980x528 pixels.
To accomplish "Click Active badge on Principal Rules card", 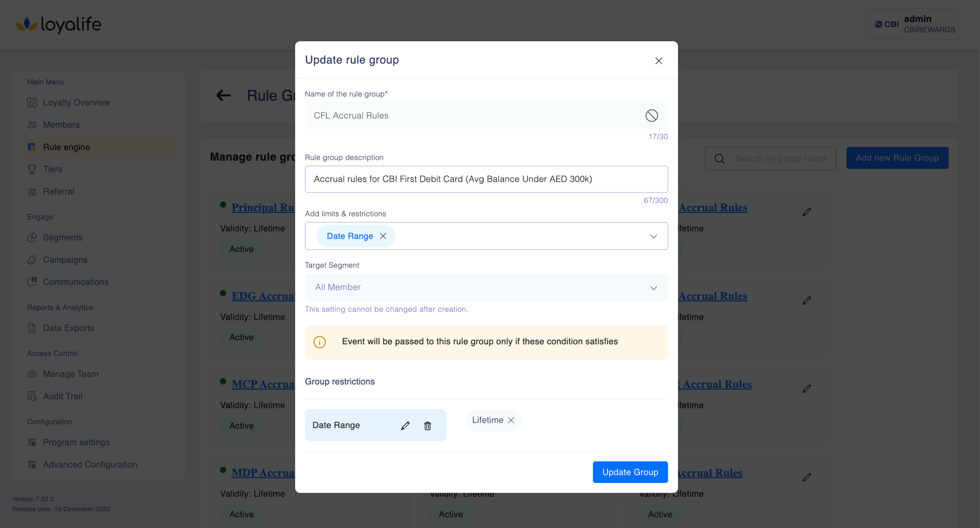I will pyautogui.click(x=242, y=249).
